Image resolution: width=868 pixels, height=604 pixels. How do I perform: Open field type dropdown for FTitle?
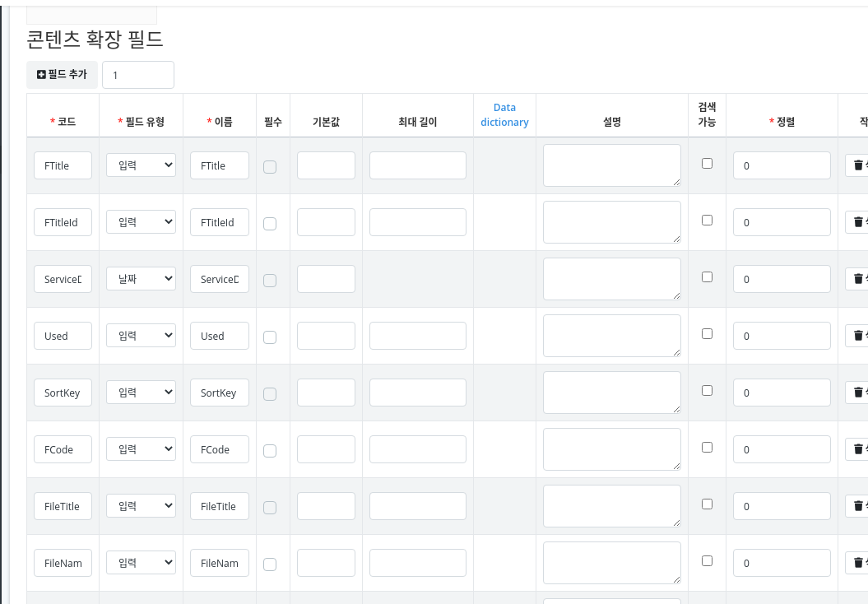(x=141, y=165)
